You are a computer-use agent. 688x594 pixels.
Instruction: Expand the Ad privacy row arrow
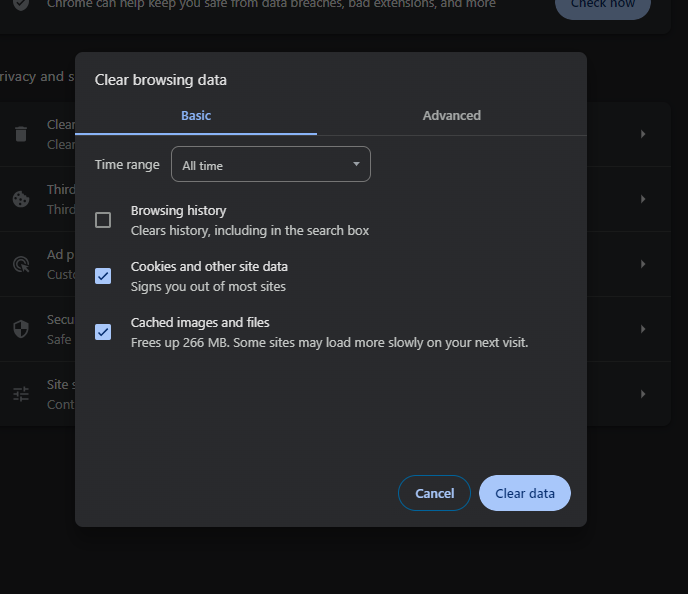tap(643, 264)
